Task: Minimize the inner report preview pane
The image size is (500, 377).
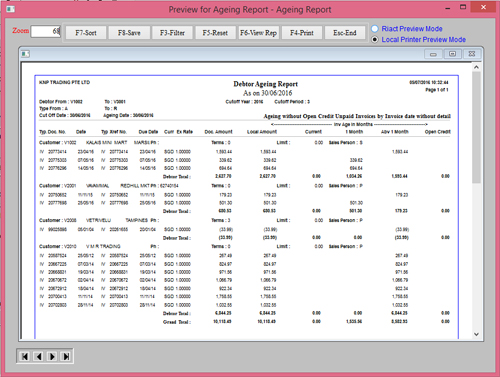Action: 433,54
